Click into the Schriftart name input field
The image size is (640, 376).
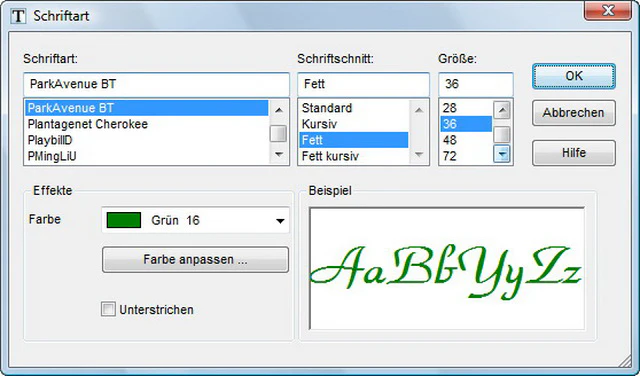(x=156, y=84)
